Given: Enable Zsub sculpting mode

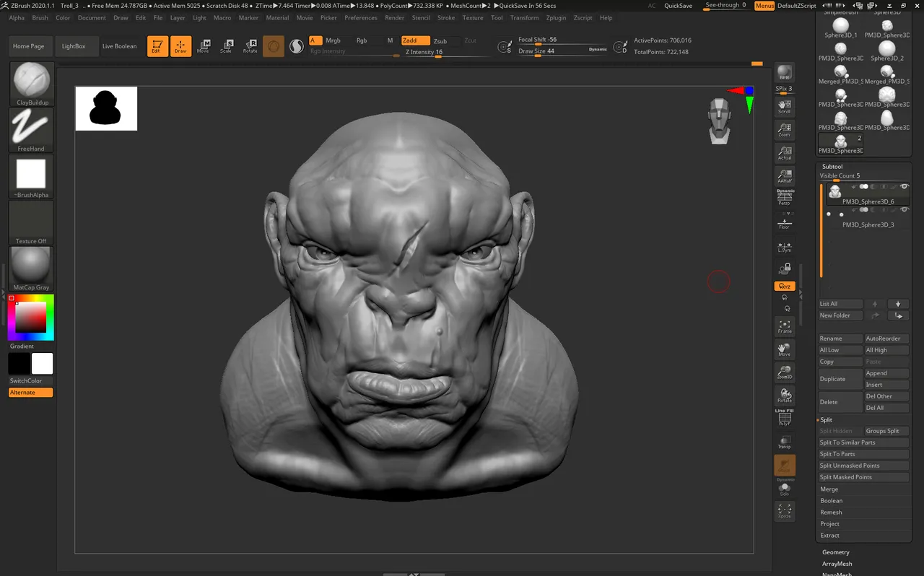Looking at the screenshot, I should [x=440, y=41].
